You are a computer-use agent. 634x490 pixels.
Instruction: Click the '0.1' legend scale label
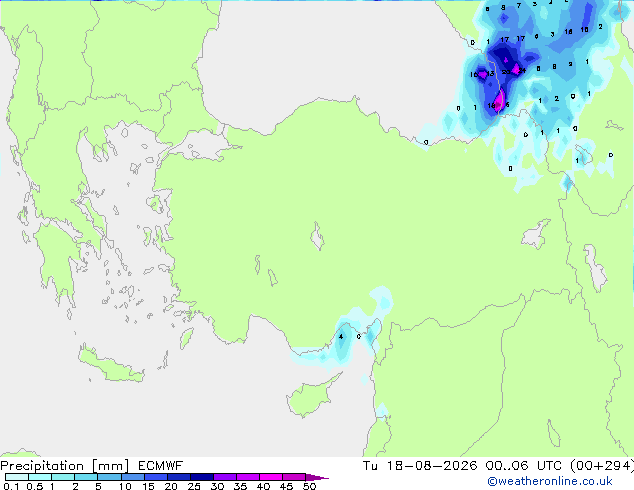click(11, 486)
